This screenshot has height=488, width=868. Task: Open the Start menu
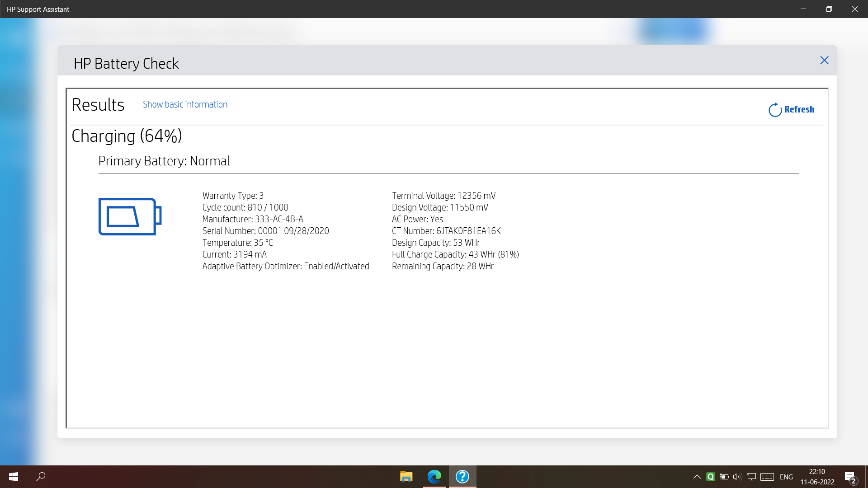pos(13,476)
